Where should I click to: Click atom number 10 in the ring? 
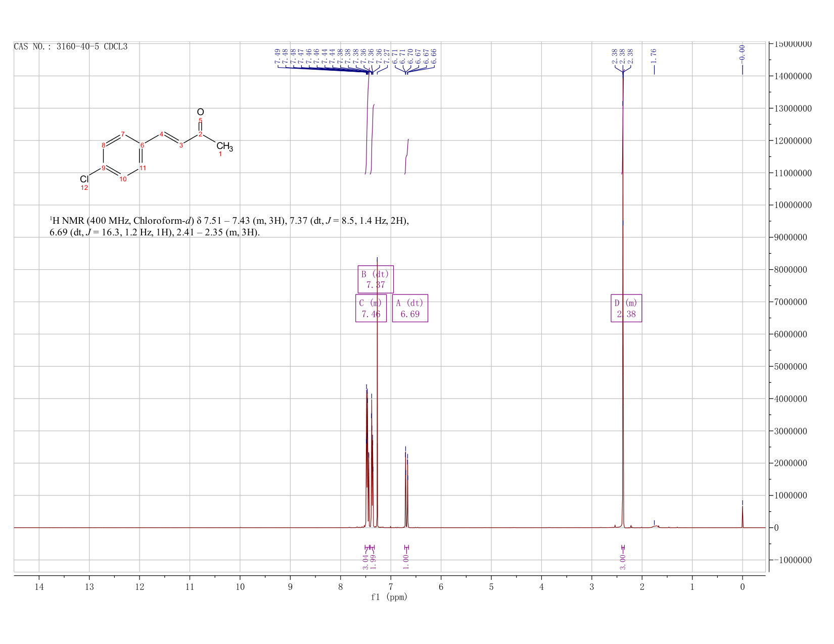click(x=123, y=179)
